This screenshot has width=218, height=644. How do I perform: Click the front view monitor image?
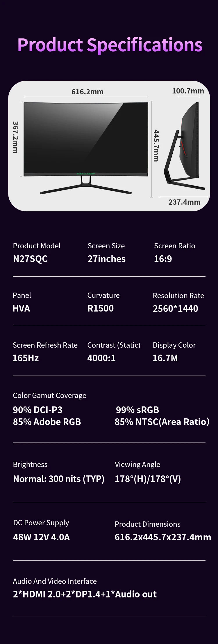click(86, 140)
